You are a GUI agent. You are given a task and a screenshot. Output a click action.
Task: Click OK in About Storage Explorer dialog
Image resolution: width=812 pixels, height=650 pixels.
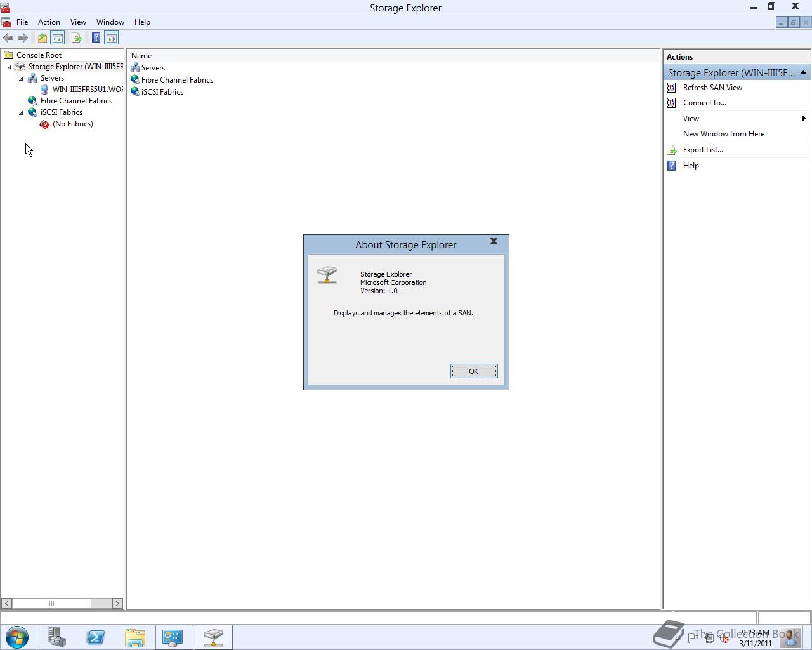474,371
